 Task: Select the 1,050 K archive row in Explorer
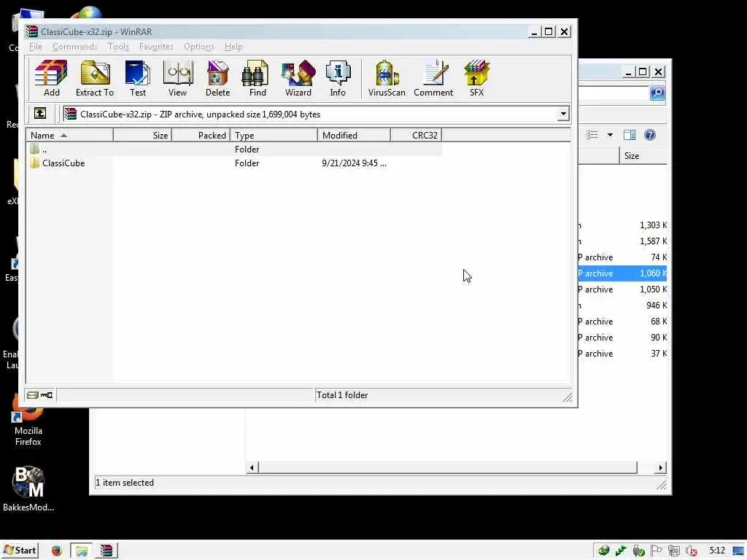(623, 289)
